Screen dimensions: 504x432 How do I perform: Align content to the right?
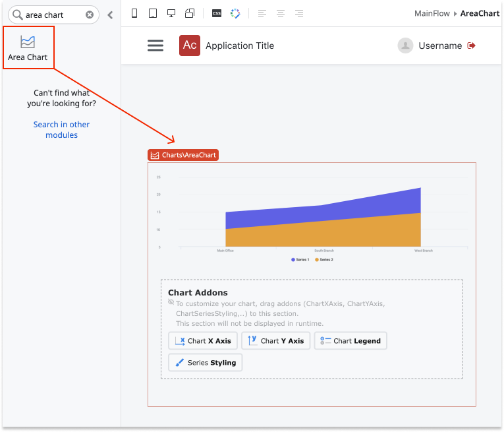[299, 13]
